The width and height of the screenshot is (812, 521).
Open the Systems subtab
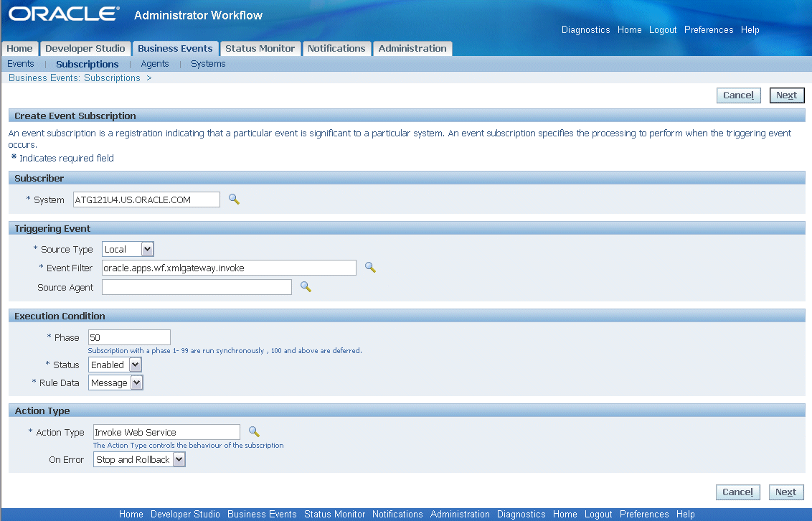(208, 64)
